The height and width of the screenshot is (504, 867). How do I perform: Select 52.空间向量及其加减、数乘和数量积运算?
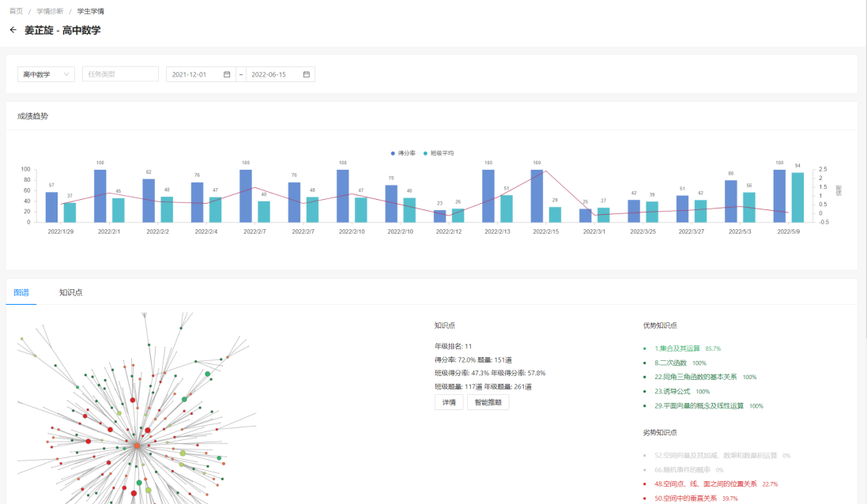[x=715, y=455]
